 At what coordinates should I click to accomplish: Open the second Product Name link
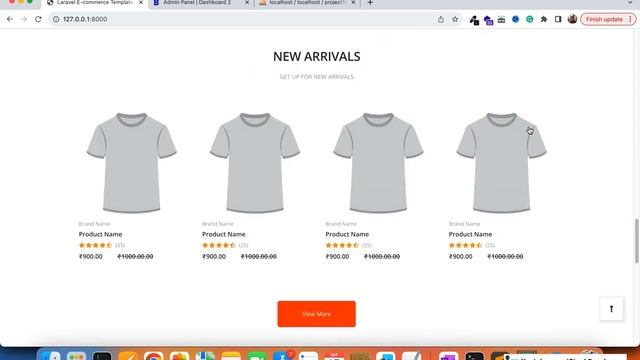coord(224,234)
